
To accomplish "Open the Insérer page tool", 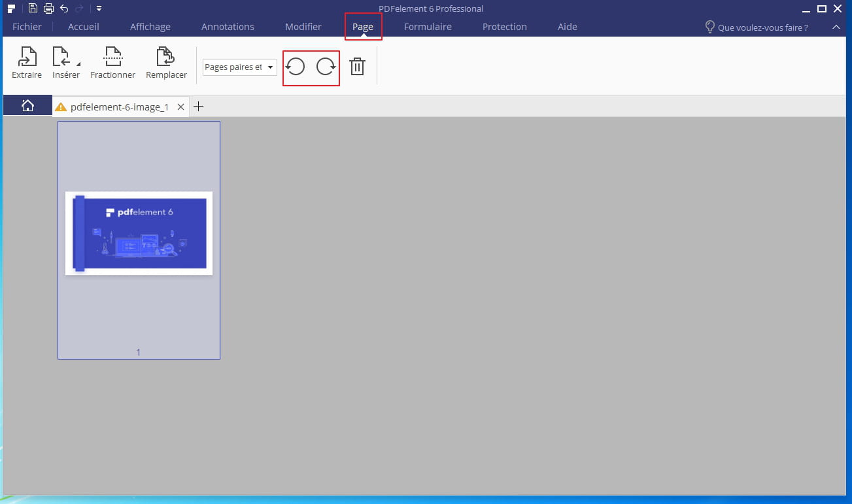I will [x=65, y=63].
